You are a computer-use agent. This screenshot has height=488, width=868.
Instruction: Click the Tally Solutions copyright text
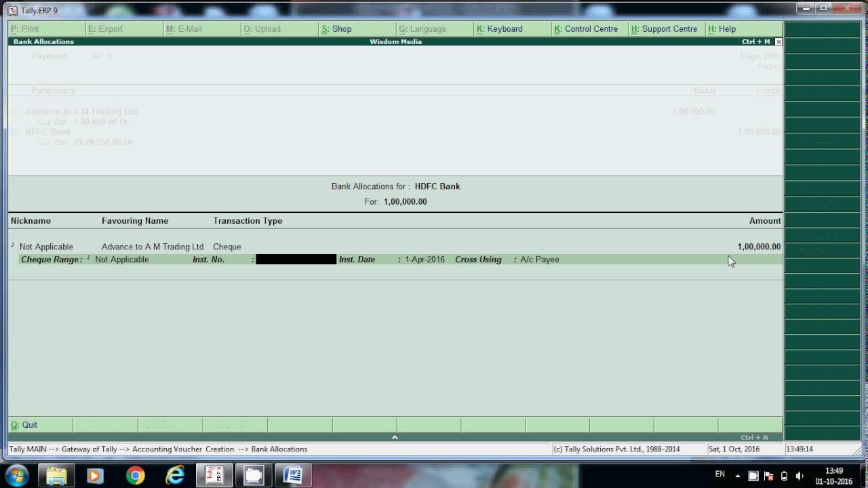616,449
